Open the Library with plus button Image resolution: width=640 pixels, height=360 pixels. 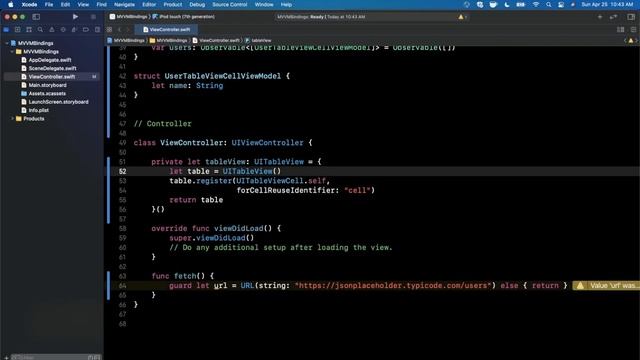tap(600, 17)
